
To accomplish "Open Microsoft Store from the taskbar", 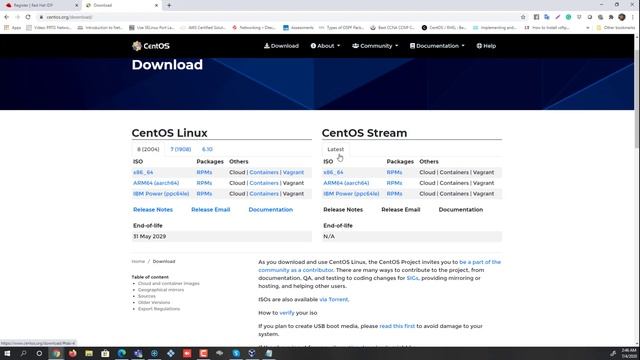I will pyautogui.click(x=105, y=353).
